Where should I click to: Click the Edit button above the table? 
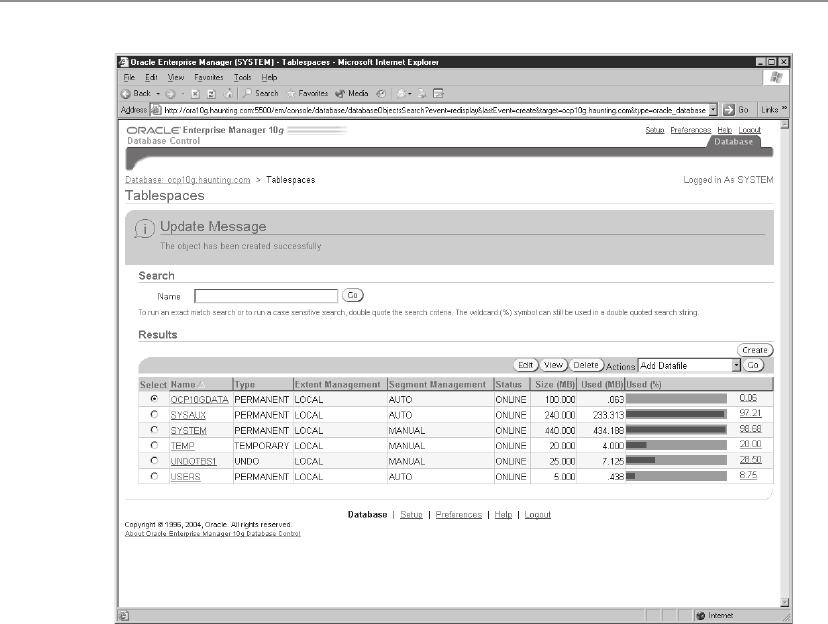[525, 365]
